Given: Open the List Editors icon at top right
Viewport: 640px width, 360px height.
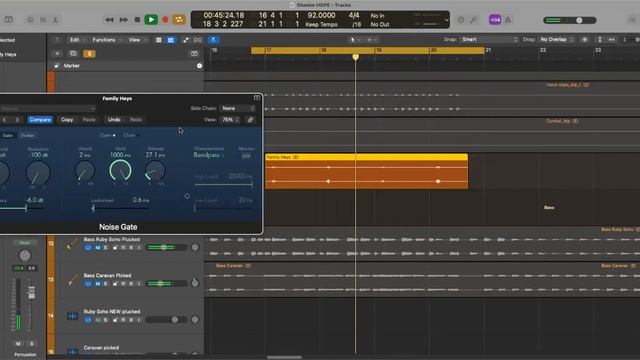Looking at the screenshot, I should click(632, 20).
